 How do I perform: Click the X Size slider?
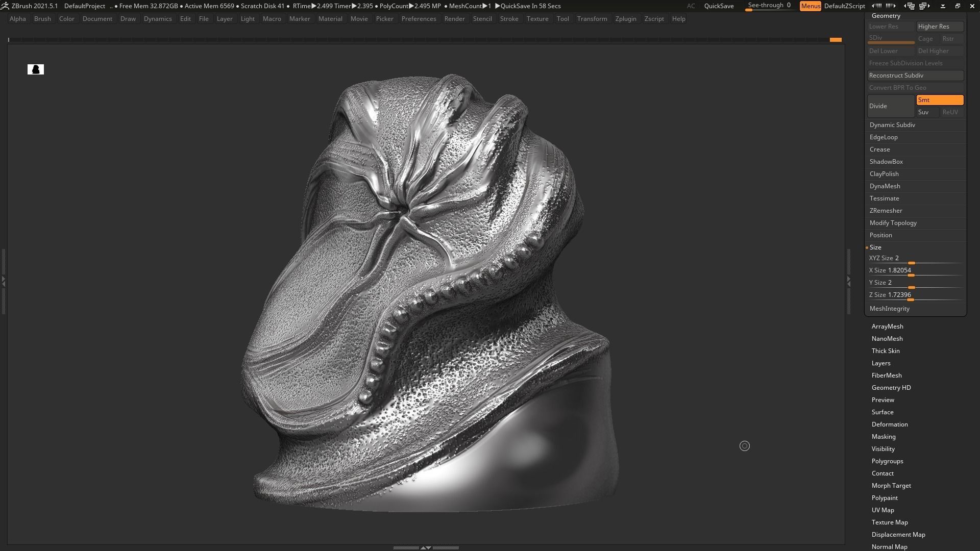(x=916, y=271)
